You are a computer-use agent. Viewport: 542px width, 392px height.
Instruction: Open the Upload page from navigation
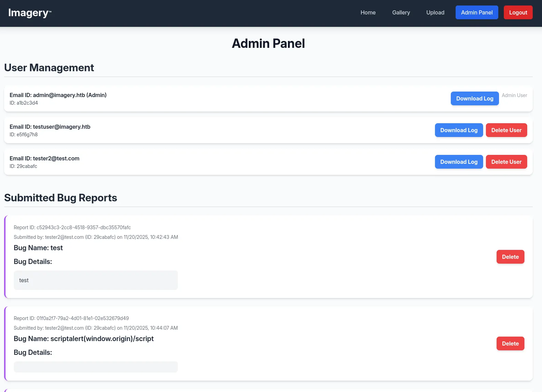pyautogui.click(x=435, y=12)
